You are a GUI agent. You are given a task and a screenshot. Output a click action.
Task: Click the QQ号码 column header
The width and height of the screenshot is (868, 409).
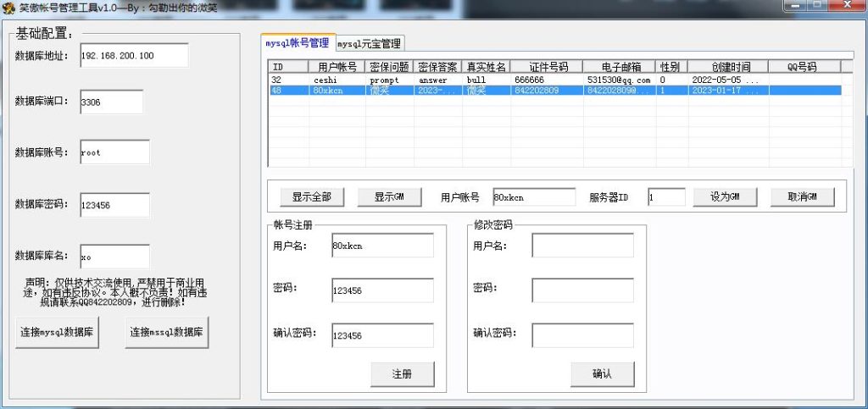click(x=805, y=67)
